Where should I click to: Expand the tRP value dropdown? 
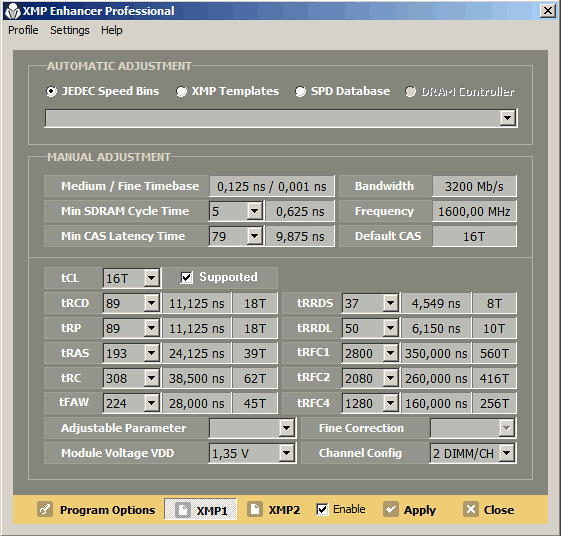(152, 328)
